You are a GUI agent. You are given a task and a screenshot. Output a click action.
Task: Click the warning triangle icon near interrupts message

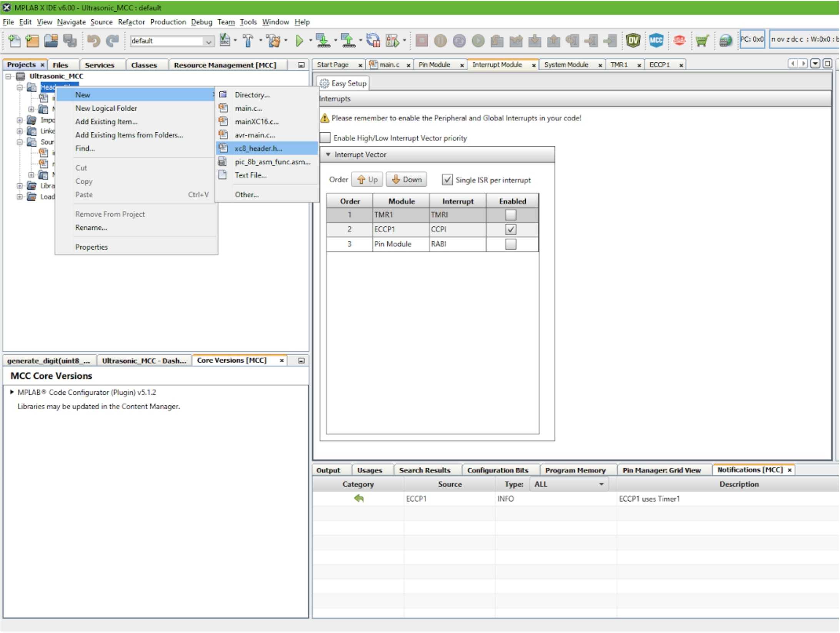(325, 118)
